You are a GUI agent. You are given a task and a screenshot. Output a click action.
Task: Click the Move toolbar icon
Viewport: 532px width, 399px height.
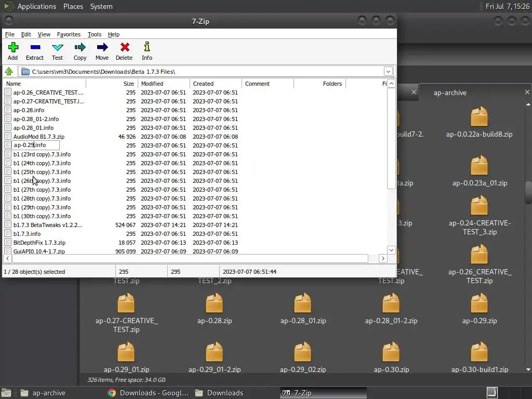[102, 47]
